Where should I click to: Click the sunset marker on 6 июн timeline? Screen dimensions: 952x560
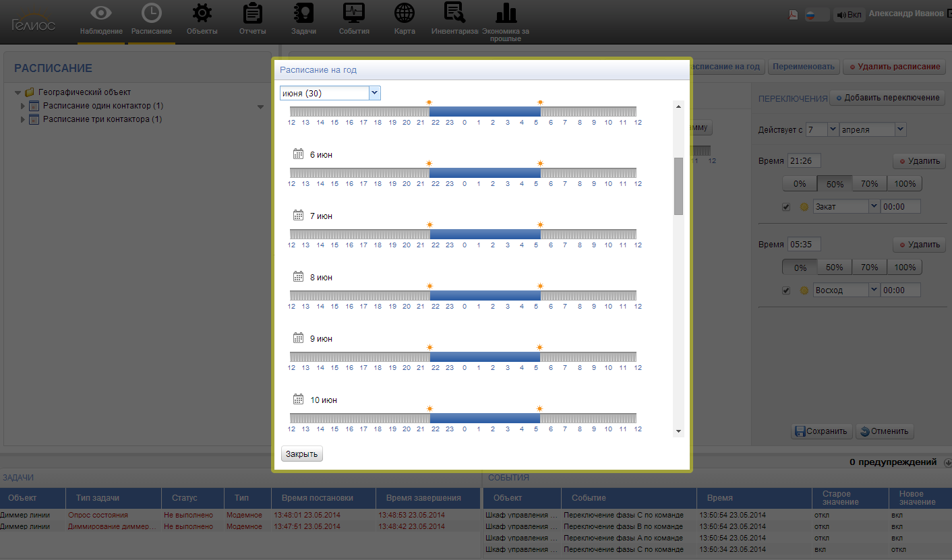[x=429, y=164]
